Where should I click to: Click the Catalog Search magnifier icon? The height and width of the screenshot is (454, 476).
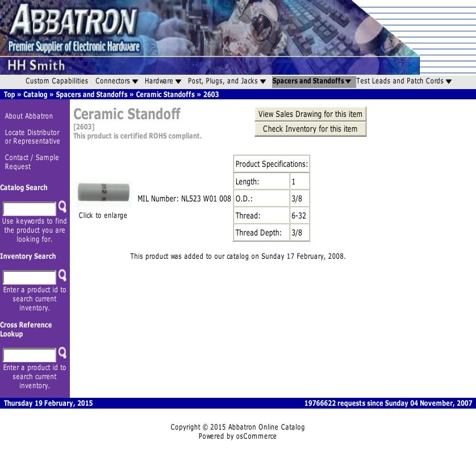(62, 207)
